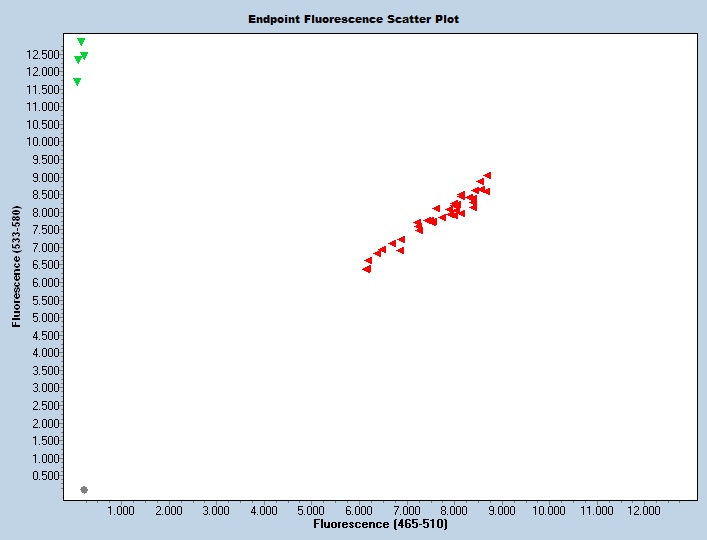
Task: Click the lowest-left red triangle point
Action: [x=367, y=269]
